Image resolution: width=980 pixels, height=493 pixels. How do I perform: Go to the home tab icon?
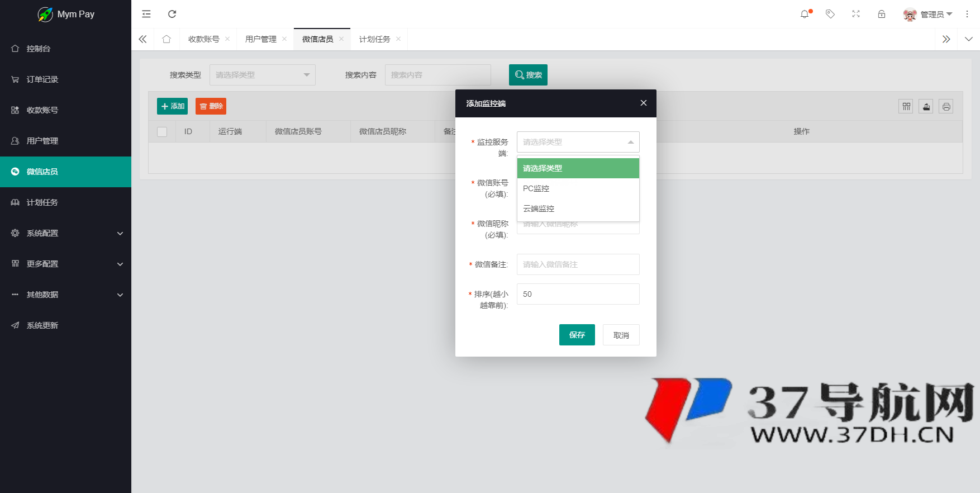point(166,39)
